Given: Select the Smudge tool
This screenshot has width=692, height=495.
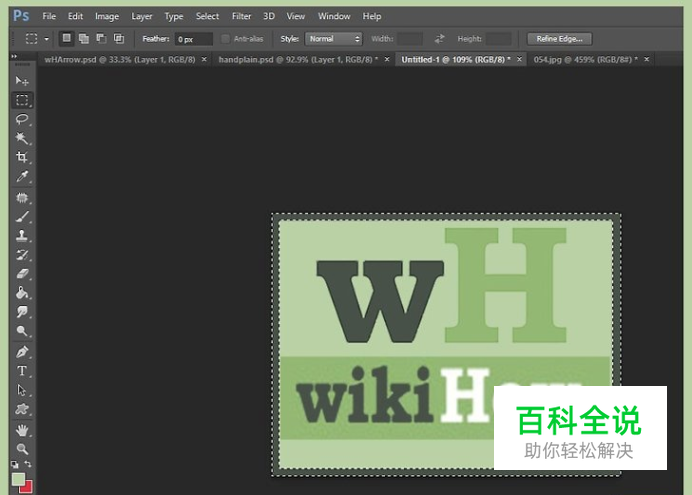Looking at the screenshot, I should click(x=22, y=312).
